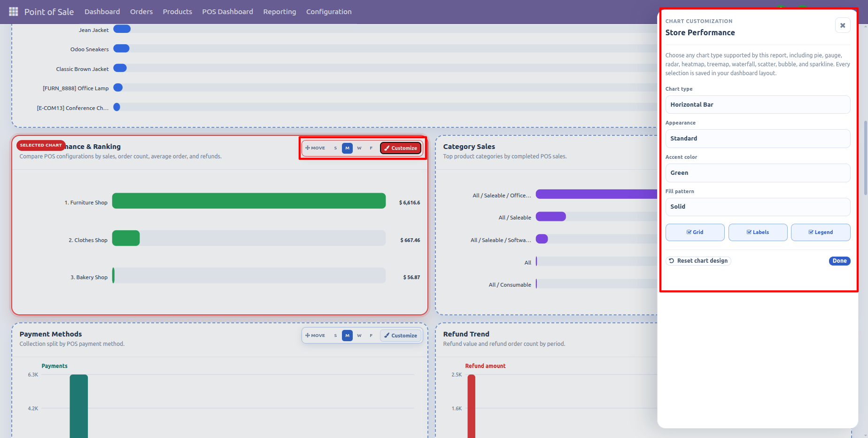The width and height of the screenshot is (868, 438).
Task: Open the apps grid menu icon
Action: [14, 12]
